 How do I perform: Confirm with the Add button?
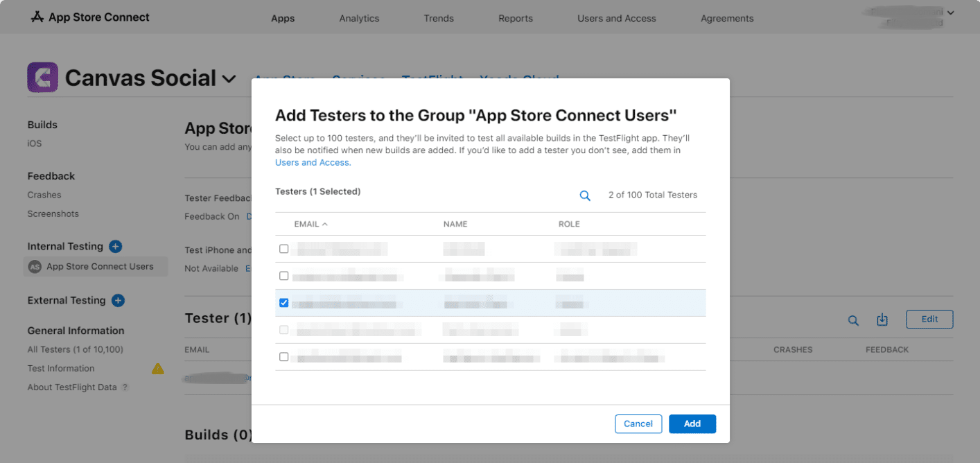692,423
